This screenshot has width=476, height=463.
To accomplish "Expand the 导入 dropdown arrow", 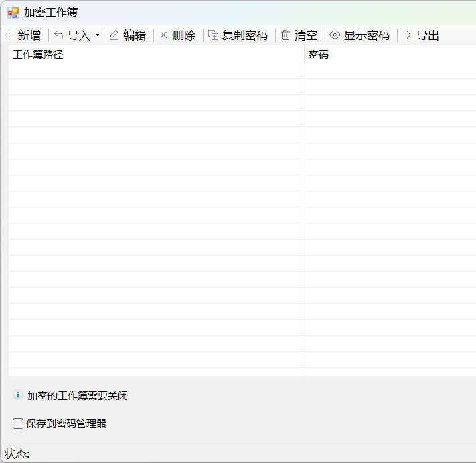I will 98,35.
